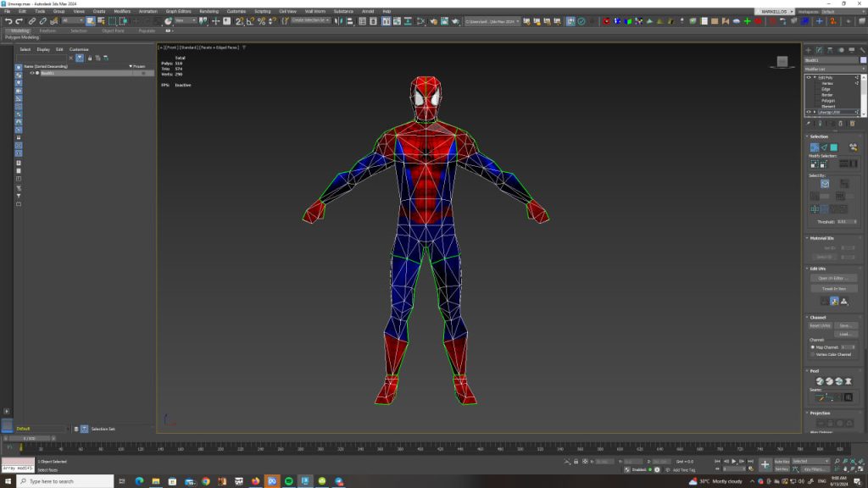The width and height of the screenshot is (868, 488).
Task: Open the Rendering menu
Action: point(209,11)
